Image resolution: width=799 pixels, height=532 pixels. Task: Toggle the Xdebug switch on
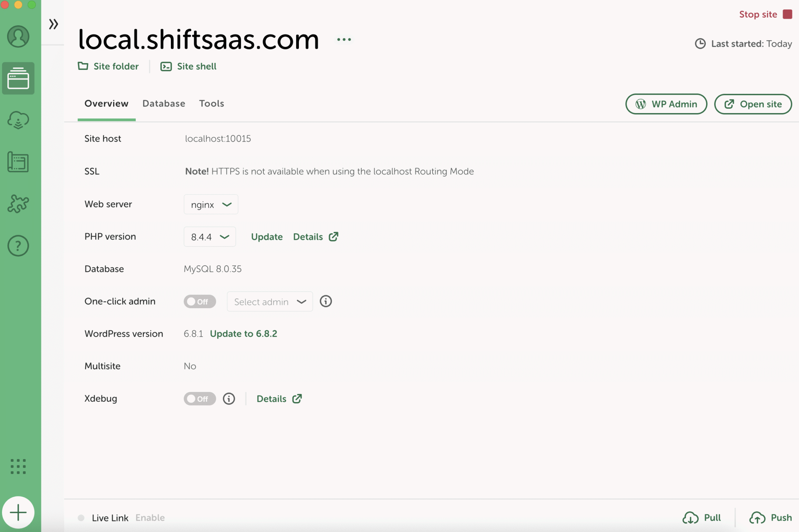199,399
